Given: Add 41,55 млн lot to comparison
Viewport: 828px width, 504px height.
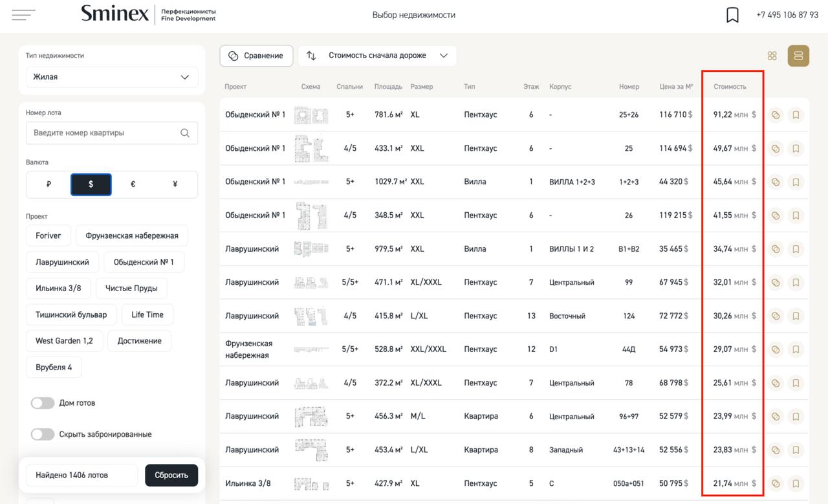Looking at the screenshot, I should click(x=776, y=215).
